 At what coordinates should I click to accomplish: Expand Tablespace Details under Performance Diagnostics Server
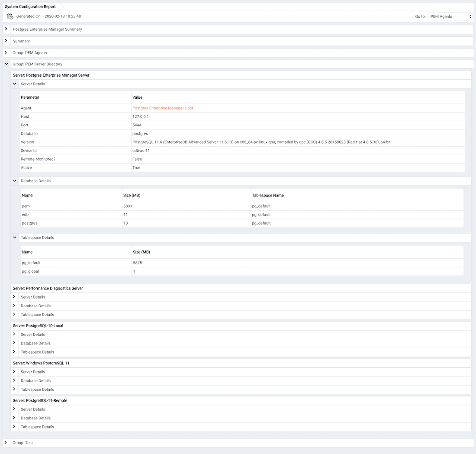pos(14,314)
